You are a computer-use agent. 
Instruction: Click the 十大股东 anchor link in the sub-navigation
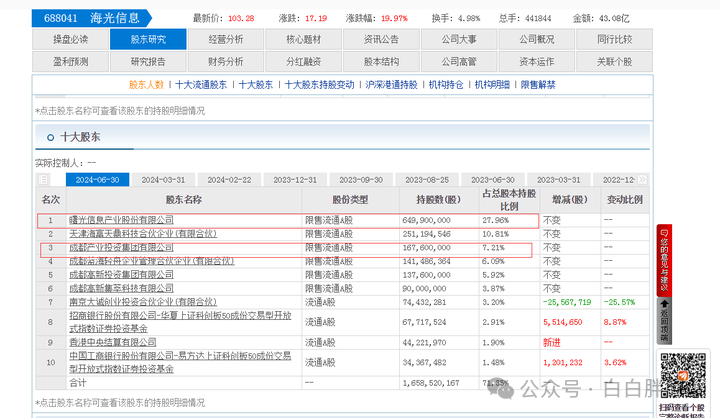pos(256,85)
